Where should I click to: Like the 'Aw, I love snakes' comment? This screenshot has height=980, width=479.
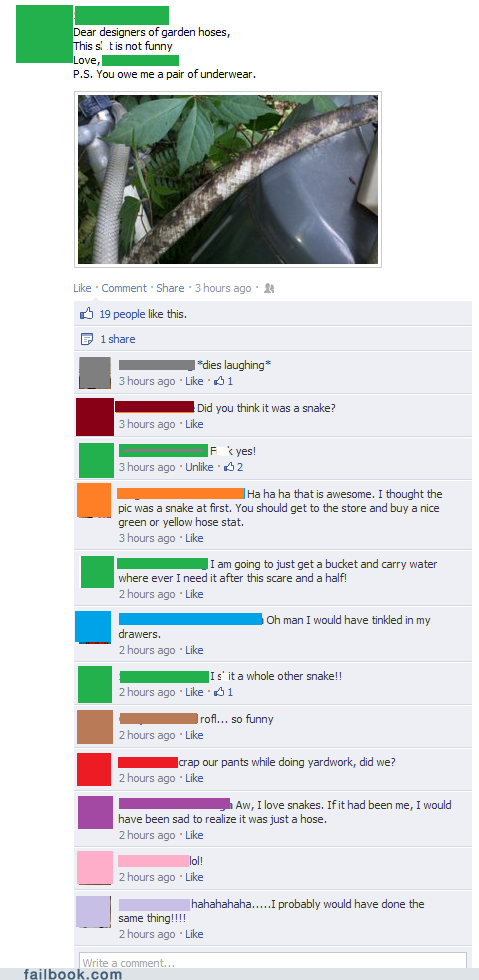click(194, 835)
